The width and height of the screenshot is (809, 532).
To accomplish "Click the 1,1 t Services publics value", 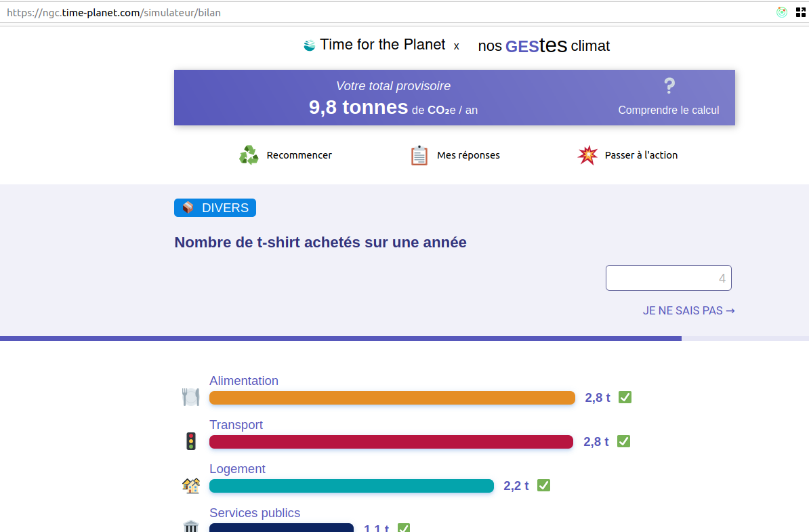I will (x=376, y=528).
